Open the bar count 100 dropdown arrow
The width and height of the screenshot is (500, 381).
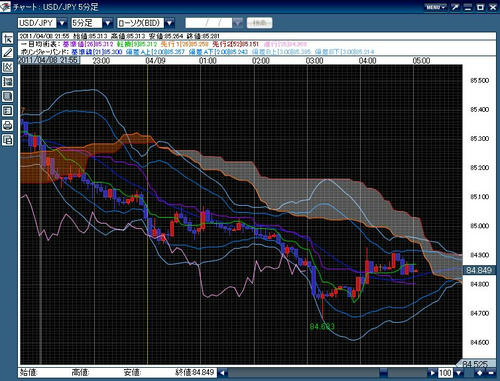click(x=459, y=373)
